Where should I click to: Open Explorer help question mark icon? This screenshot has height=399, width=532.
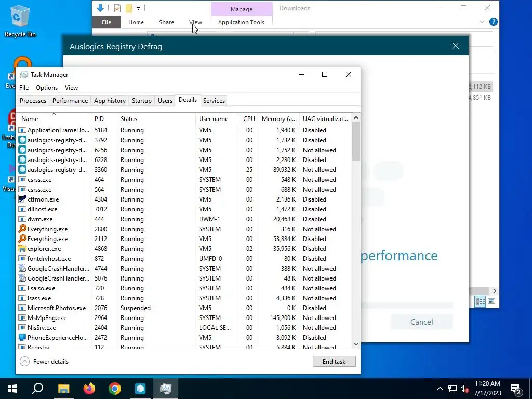[x=494, y=22]
